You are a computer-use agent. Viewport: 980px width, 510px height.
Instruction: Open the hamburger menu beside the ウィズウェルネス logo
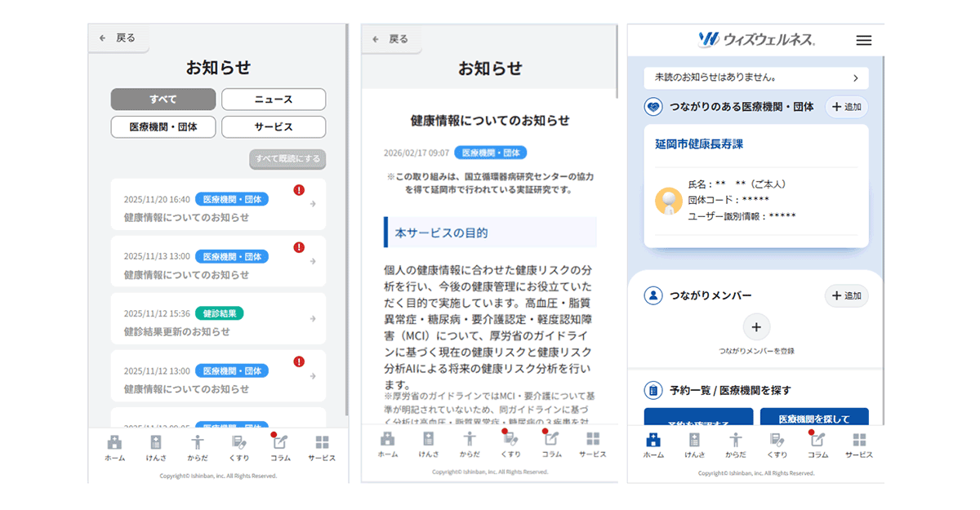coord(863,40)
